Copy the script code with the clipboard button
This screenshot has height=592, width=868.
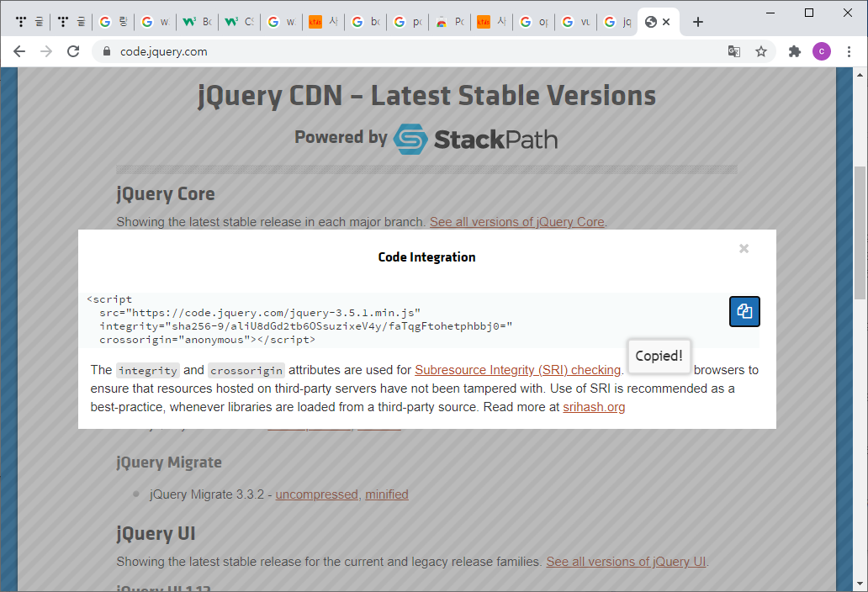(744, 311)
